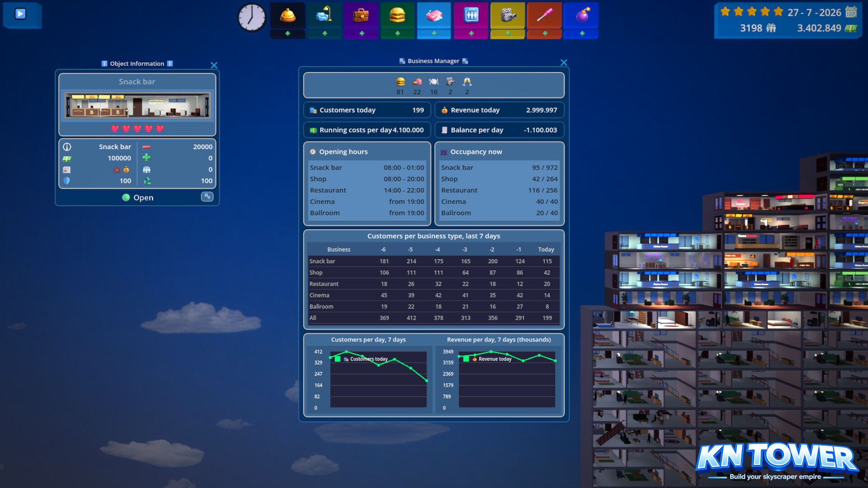Toggle the green Open status of Snack bar

(x=138, y=197)
